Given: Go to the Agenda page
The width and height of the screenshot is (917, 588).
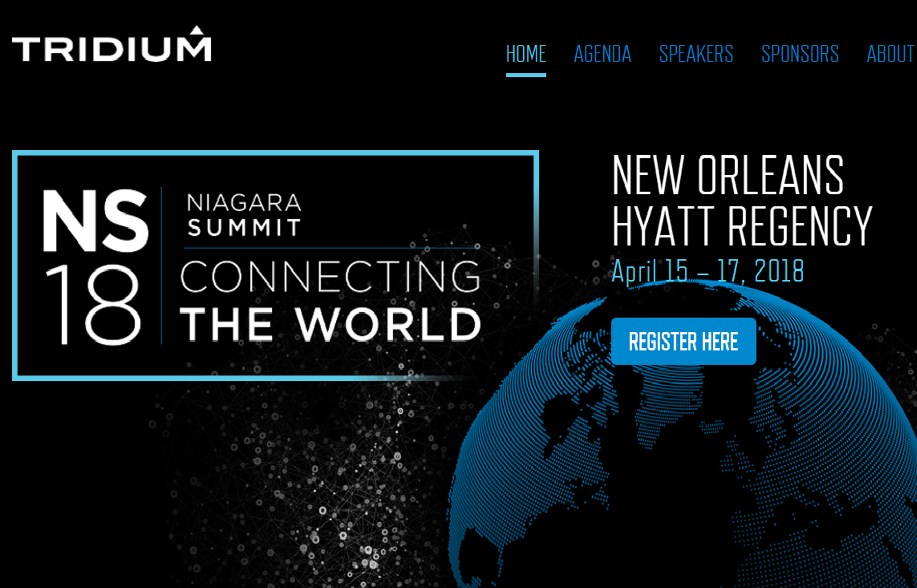Looking at the screenshot, I should [603, 54].
